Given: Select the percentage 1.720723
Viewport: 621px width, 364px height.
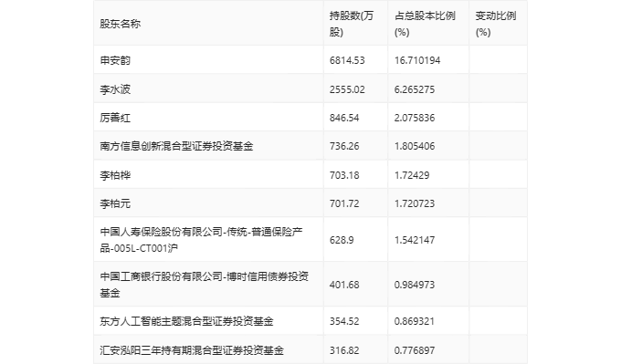Looking at the screenshot, I should [x=415, y=203].
